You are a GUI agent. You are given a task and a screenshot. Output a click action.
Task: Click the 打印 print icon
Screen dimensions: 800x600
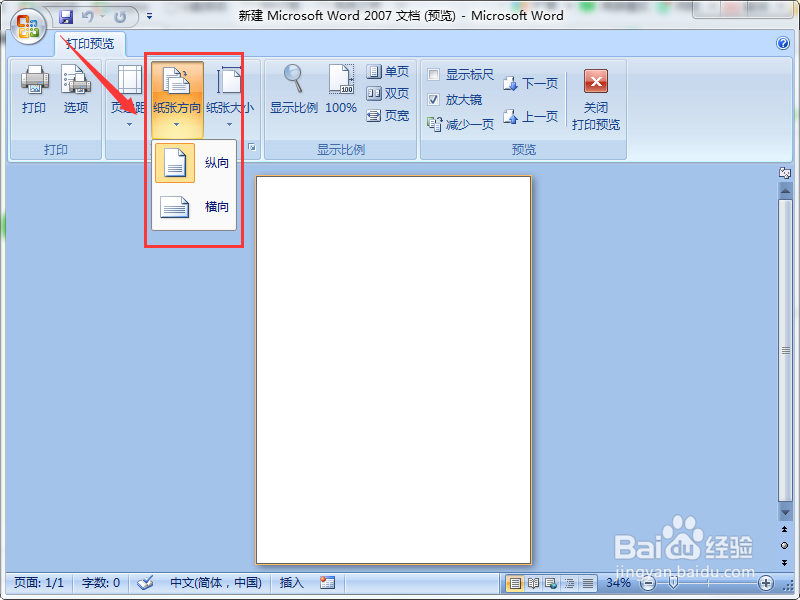coord(34,89)
